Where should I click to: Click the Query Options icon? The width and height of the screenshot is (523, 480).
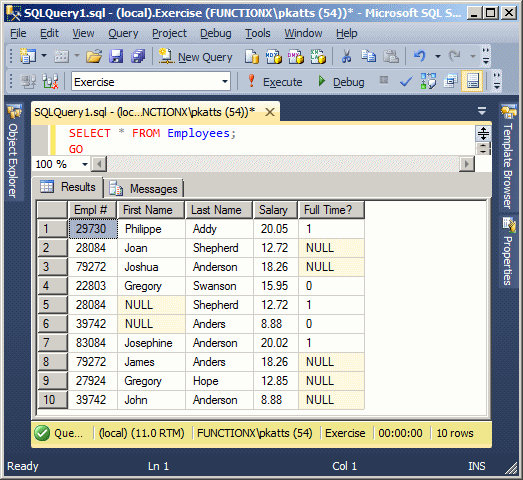click(450, 81)
